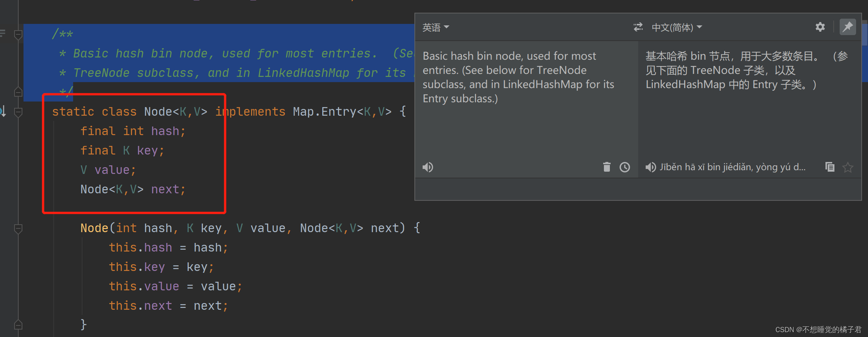
Task: Collapse the Javadoc comment fold marker
Action: pyautogui.click(x=18, y=35)
